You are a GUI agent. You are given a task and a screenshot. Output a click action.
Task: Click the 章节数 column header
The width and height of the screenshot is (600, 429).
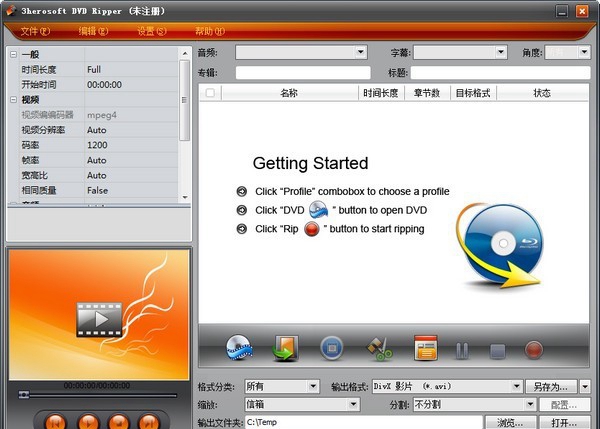[x=427, y=93]
